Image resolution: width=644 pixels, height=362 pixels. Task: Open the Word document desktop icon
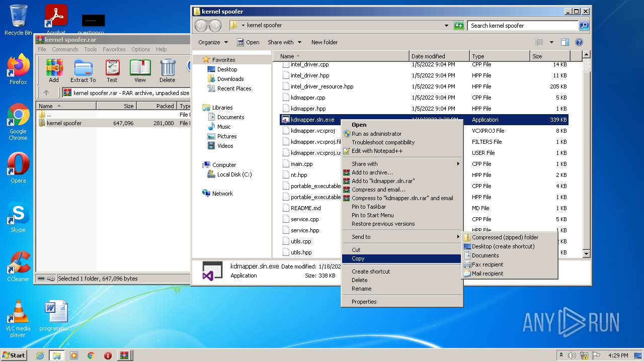point(56,316)
